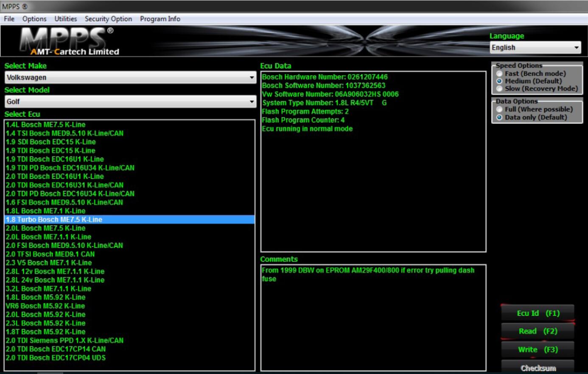
Task: Select 1.9 TDI PD Bosch EDC16U34 K-Line/CAN
Action: click(130, 168)
